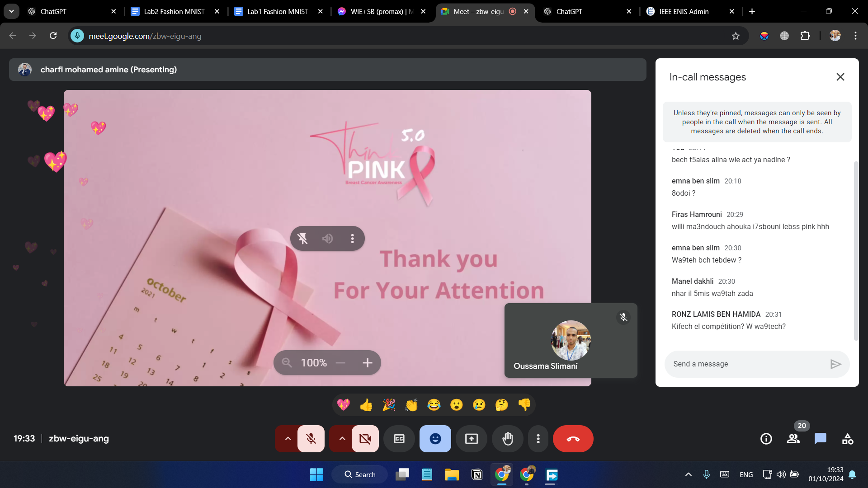The width and height of the screenshot is (868, 488).
Task: Open the browser extensions puzzle icon
Action: pyautogui.click(x=805, y=36)
